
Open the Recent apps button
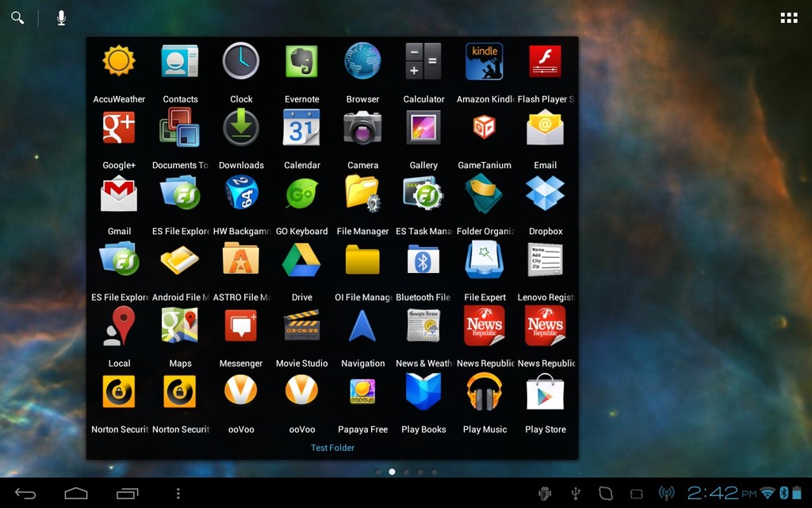point(128,494)
